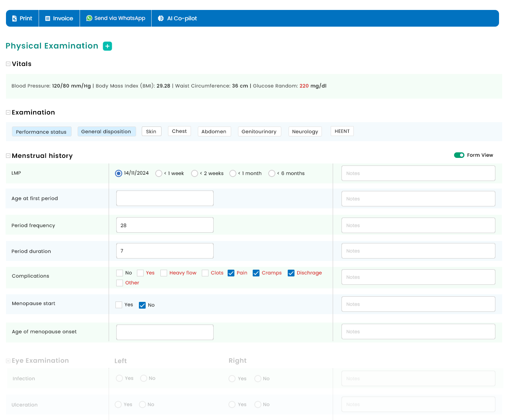The image size is (505, 420).
Task: Focus the Age at first period field
Action: click(165, 198)
